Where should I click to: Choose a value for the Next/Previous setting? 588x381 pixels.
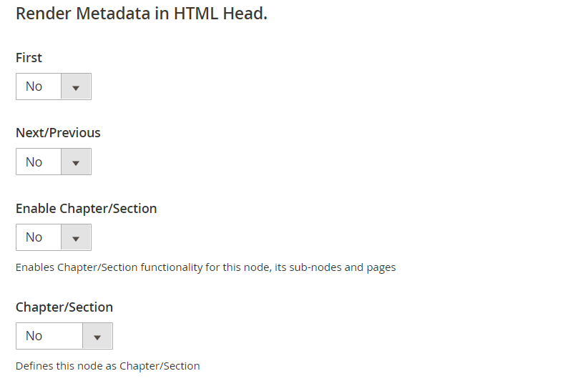click(54, 162)
